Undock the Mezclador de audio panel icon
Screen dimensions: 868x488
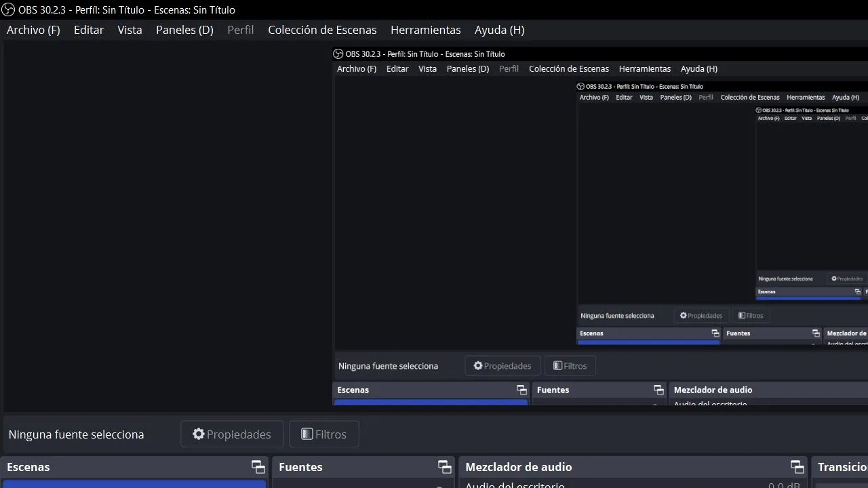pyautogui.click(x=797, y=467)
